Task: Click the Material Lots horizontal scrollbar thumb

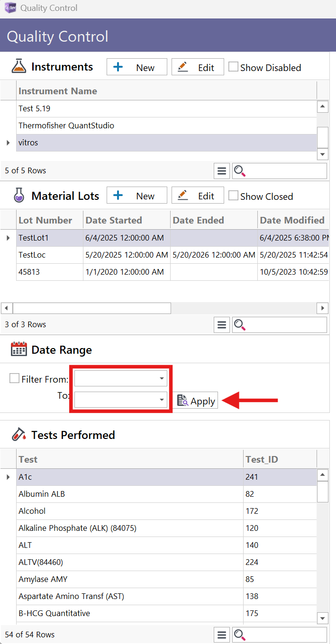Action: coord(91,308)
